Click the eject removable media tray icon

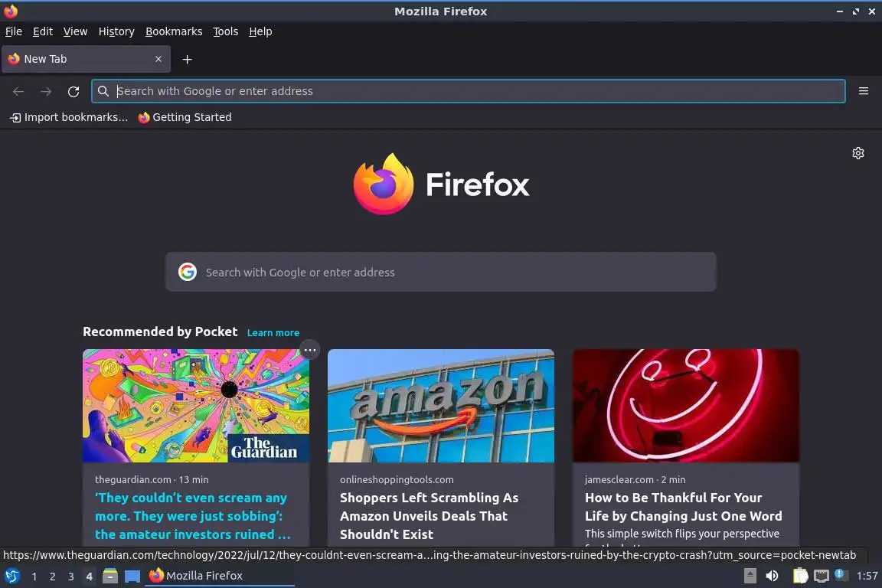point(750,576)
